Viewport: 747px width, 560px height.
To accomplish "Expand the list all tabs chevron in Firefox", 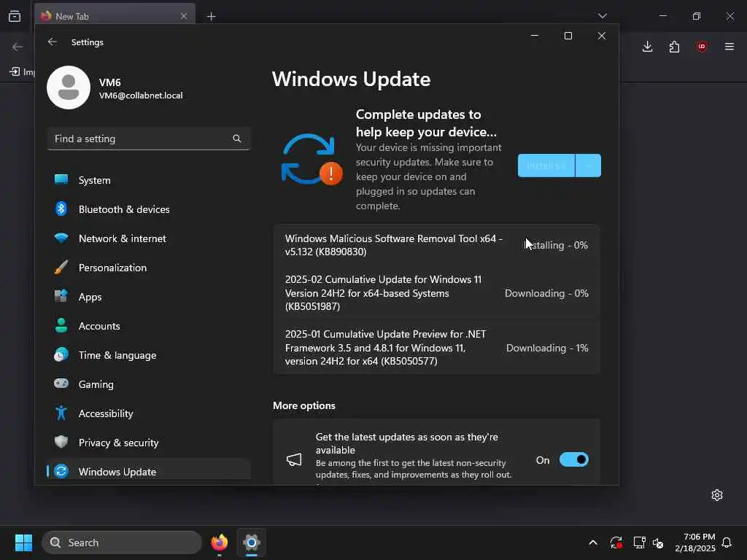I will (x=602, y=16).
